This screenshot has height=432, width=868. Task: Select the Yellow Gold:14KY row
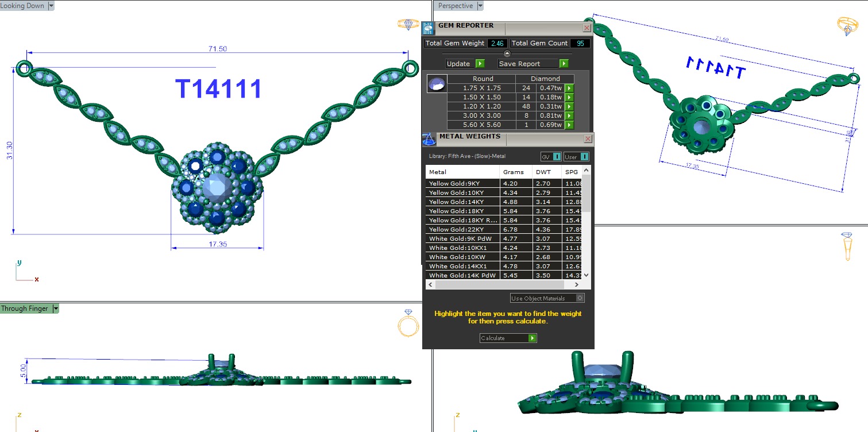click(462, 202)
